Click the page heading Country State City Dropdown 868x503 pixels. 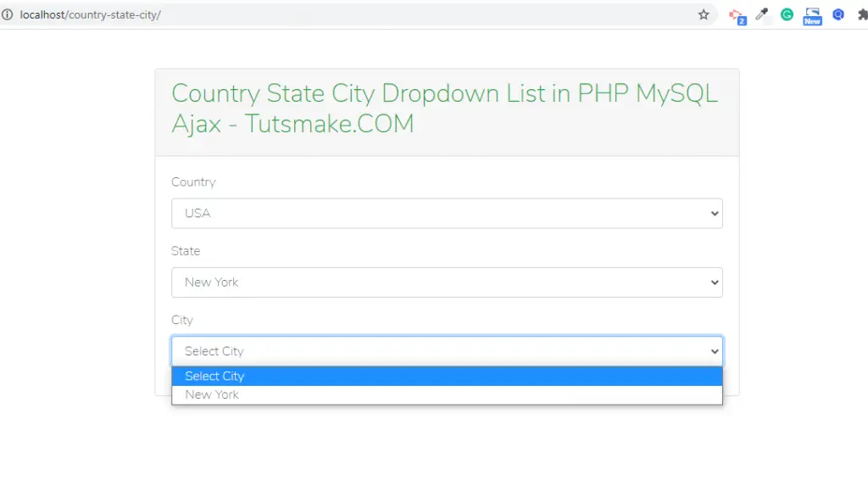pyautogui.click(x=444, y=109)
